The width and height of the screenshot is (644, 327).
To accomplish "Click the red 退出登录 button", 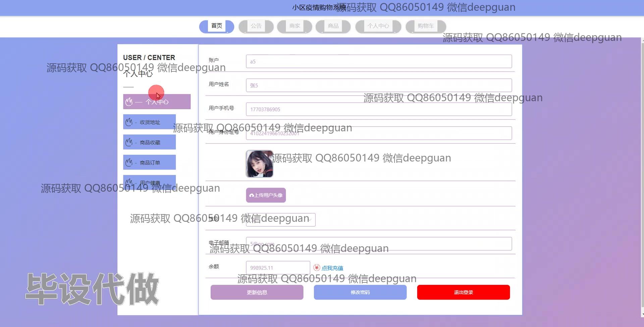I will point(463,292).
